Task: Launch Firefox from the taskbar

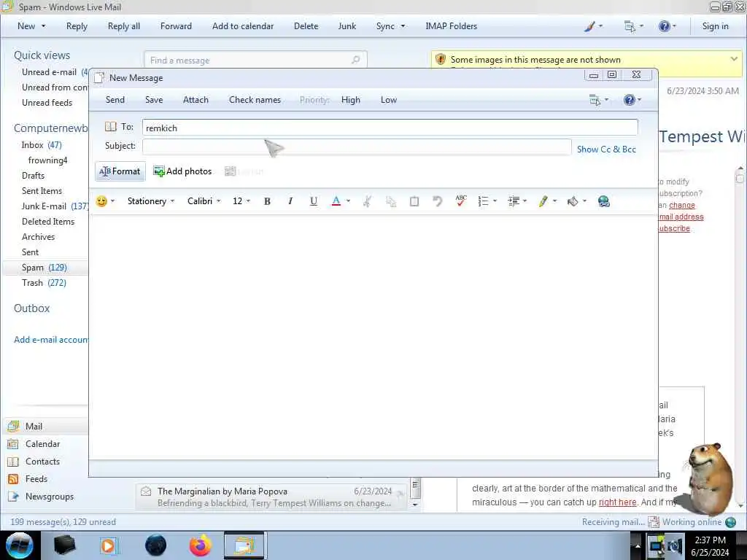Action: click(201, 545)
